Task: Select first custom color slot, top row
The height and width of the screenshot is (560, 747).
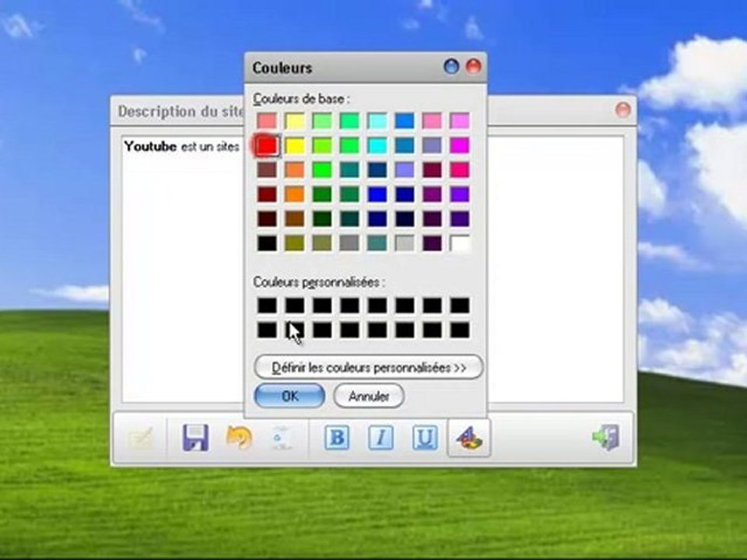Action: pyautogui.click(x=267, y=306)
